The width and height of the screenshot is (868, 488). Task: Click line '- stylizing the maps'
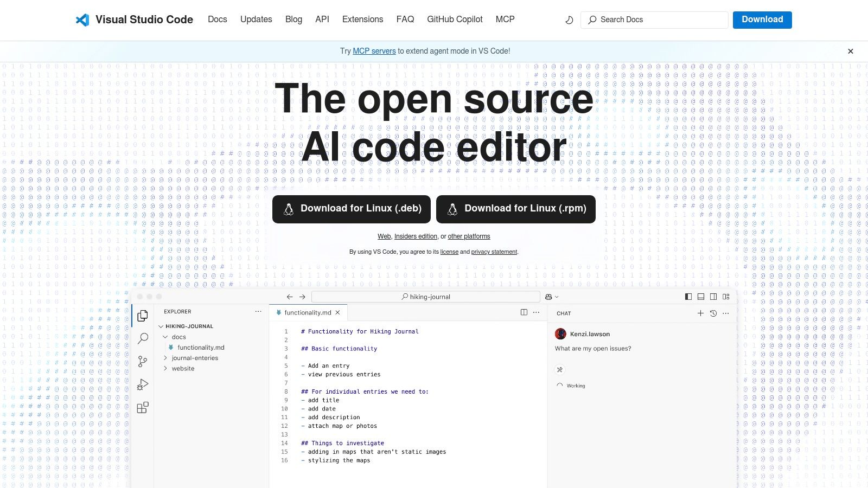(x=336, y=460)
